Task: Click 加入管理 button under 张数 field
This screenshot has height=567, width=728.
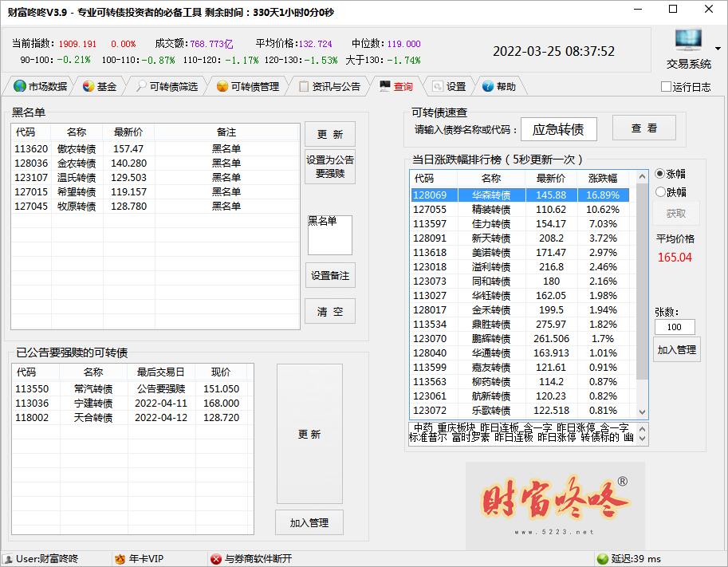Action: tap(676, 349)
